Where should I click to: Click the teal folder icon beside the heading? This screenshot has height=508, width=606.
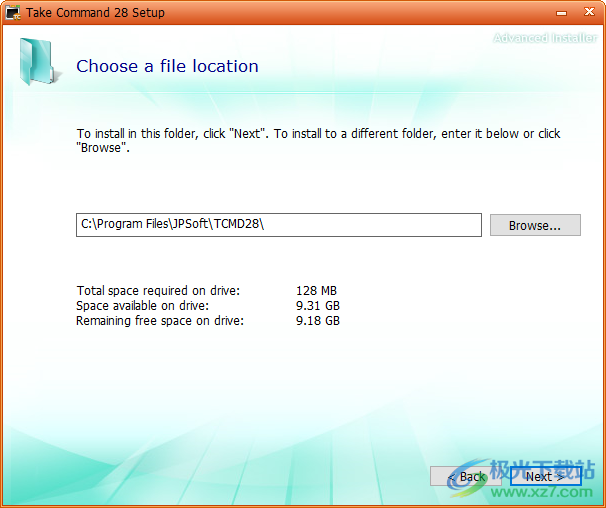pyautogui.click(x=39, y=62)
